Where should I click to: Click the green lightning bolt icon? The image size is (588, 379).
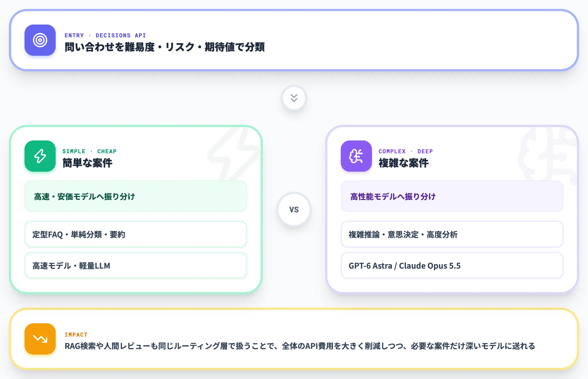pyautogui.click(x=40, y=156)
